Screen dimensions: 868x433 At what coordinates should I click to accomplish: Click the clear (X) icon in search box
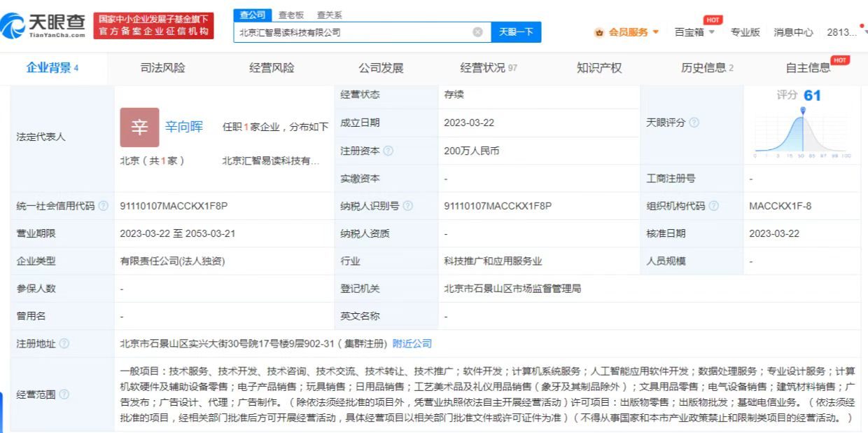(x=478, y=31)
